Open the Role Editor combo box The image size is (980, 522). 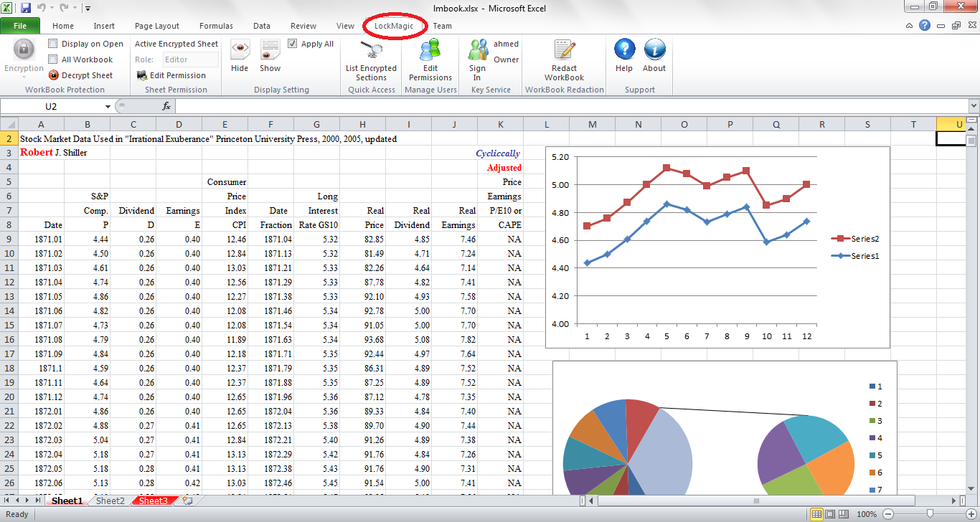pyautogui.click(x=190, y=60)
